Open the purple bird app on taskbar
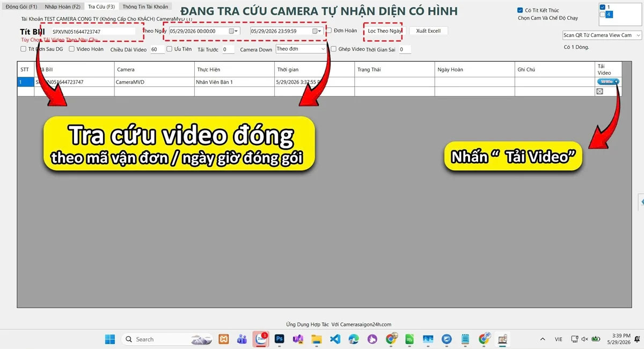 tap(372, 339)
